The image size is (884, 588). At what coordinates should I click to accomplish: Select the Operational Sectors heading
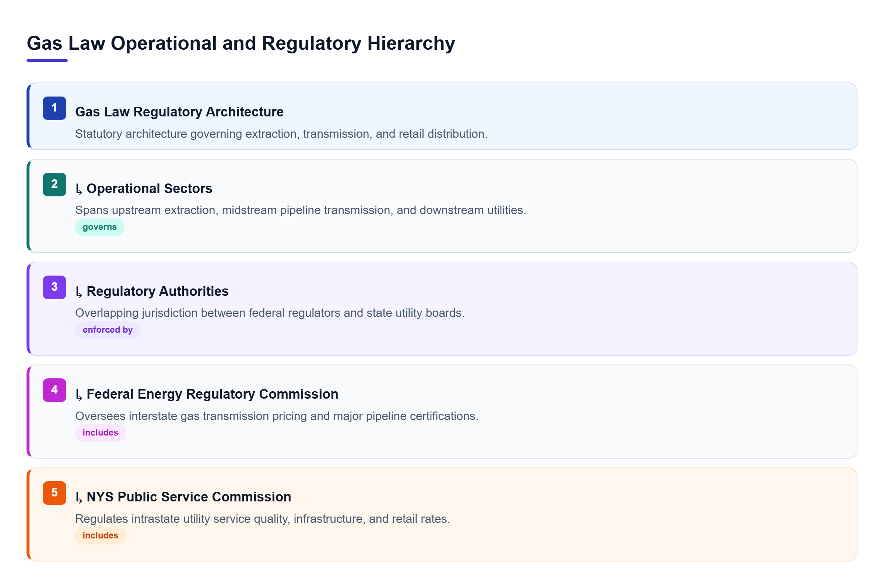149,189
